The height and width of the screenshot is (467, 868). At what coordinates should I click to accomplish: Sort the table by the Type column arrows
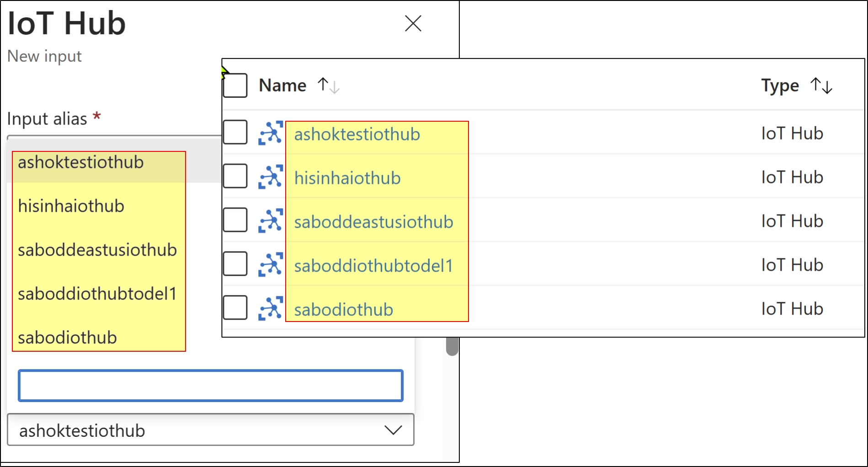point(821,86)
